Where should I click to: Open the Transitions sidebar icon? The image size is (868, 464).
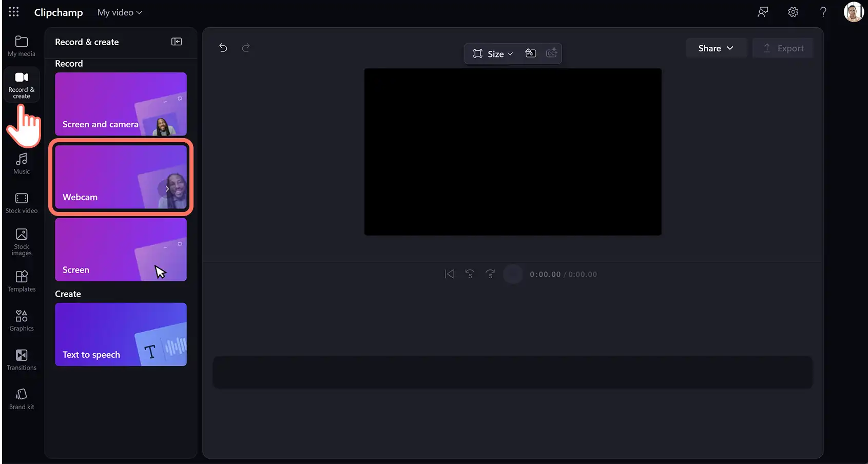point(22,360)
